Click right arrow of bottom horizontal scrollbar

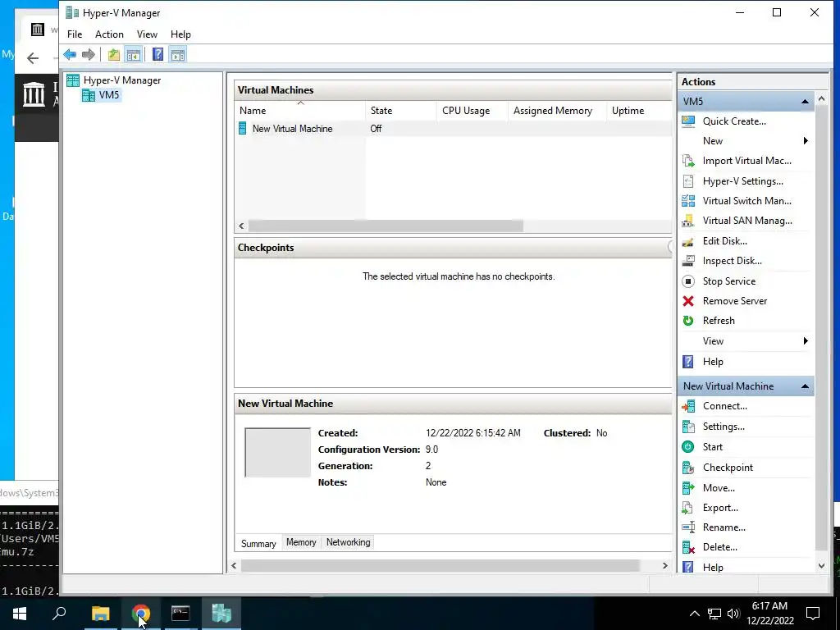coord(664,566)
